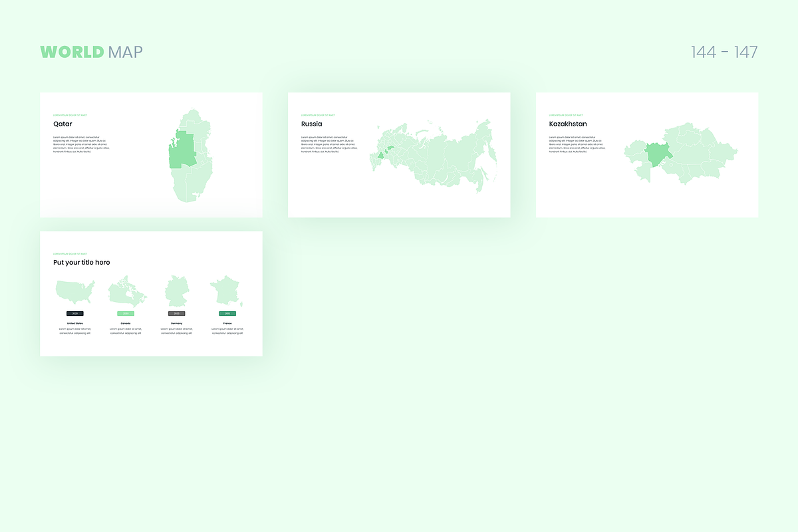Select the highlighted region on Kazakhstan map
The image size is (798, 532).
[x=658, y=155]
